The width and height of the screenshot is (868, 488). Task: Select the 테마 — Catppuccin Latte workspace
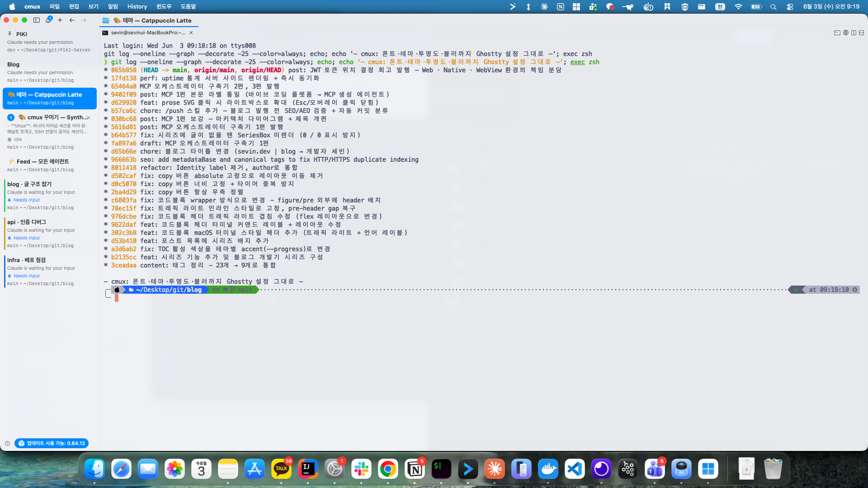[50, 99]
